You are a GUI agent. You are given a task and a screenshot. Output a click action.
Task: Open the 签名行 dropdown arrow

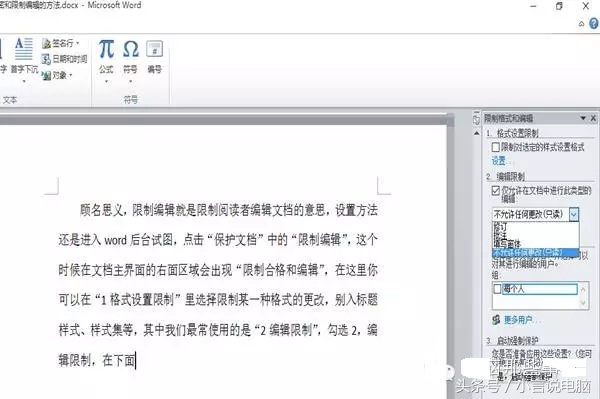pos(77,44)
